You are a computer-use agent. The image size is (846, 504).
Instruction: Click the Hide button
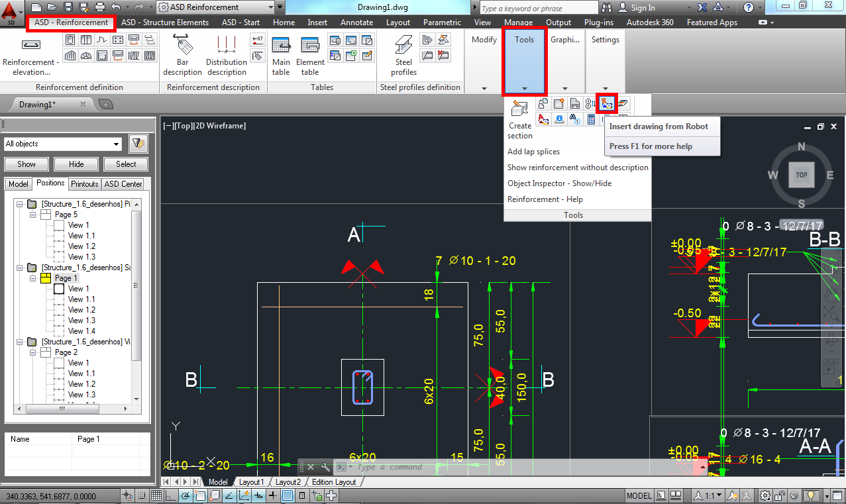tap(76, 164)
